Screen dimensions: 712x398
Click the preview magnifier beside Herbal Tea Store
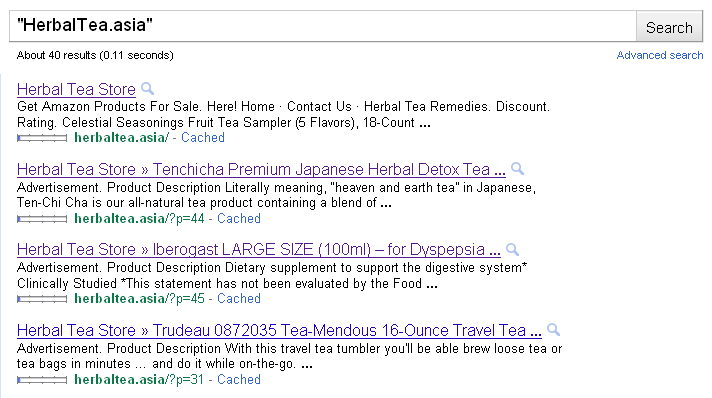(148, 88)
